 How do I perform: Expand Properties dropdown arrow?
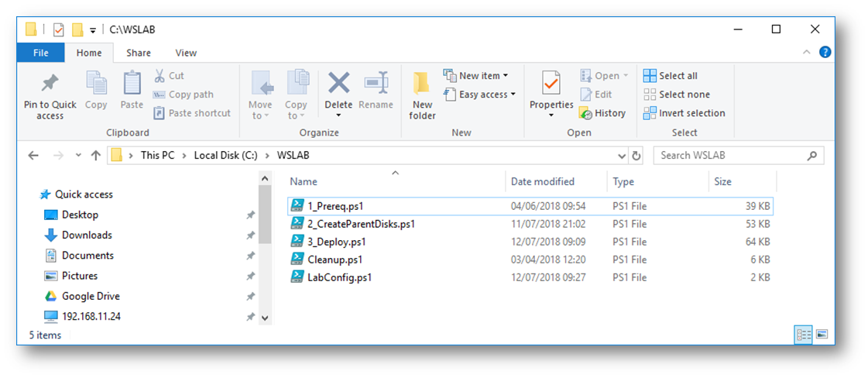[x=551, y=115]
